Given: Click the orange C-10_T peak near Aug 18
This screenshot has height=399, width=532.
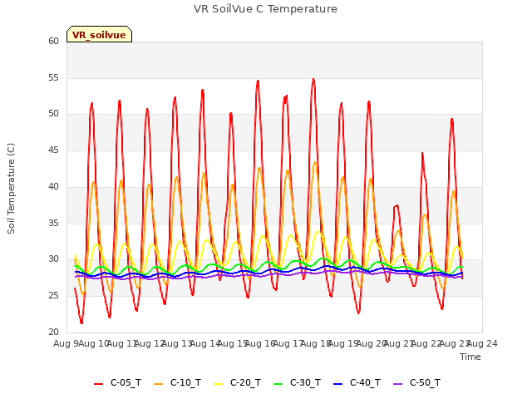Looking at the screenshot, I should [x=315, y=163].
